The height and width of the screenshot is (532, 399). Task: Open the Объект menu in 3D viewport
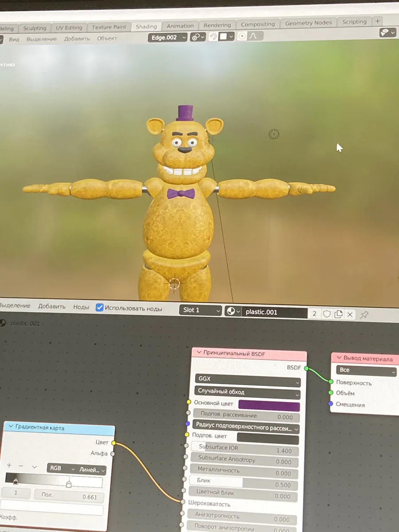pos(107,39)
